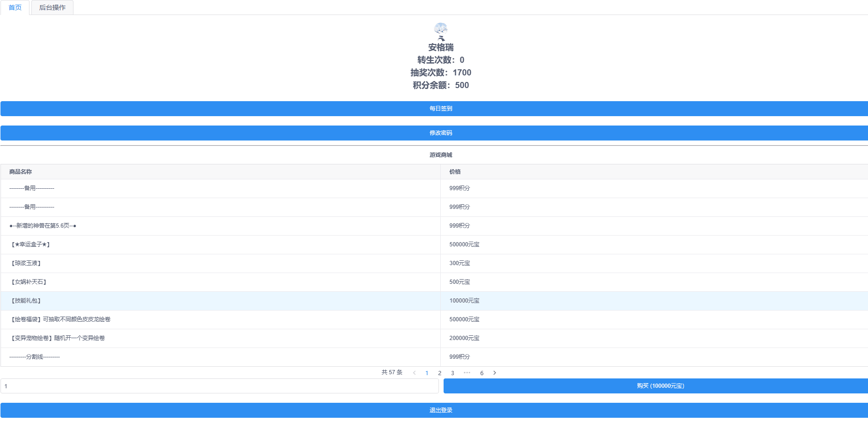Click the previous page arrow icon
The width and height of the screenshot is (868, 444).
click(x=414, y=373)
